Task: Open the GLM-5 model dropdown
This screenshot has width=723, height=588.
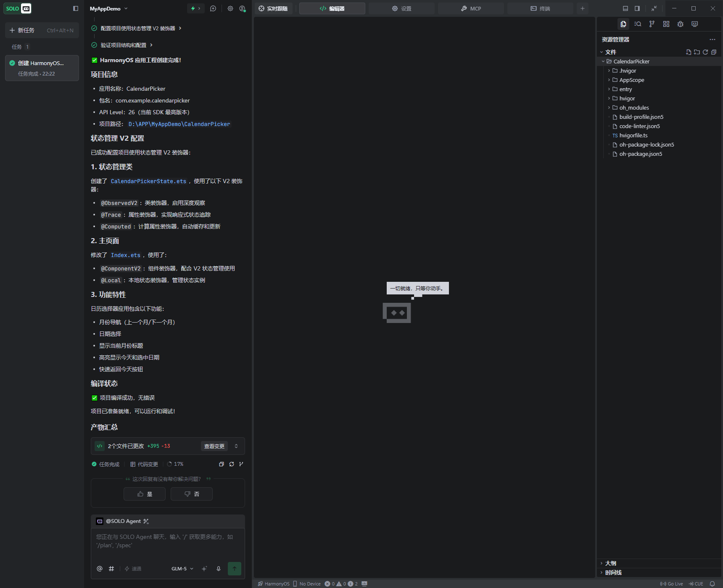Action: [182, 569]
